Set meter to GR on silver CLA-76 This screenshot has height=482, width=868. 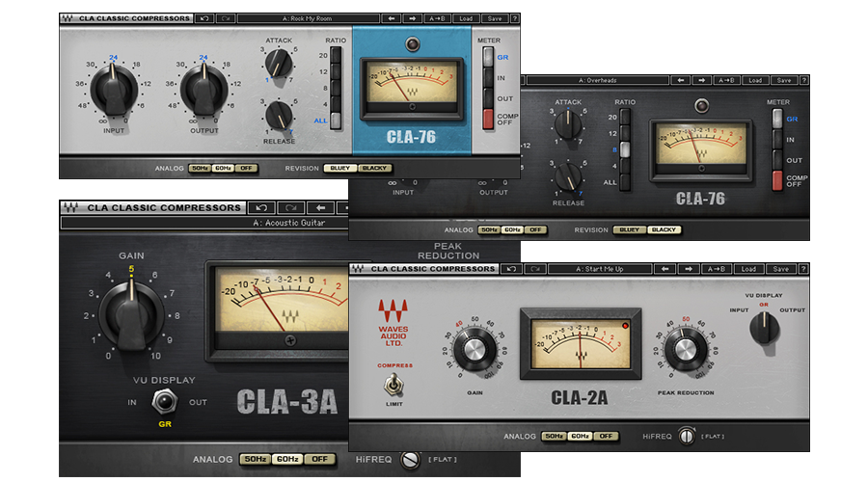(x=488, y=57)
